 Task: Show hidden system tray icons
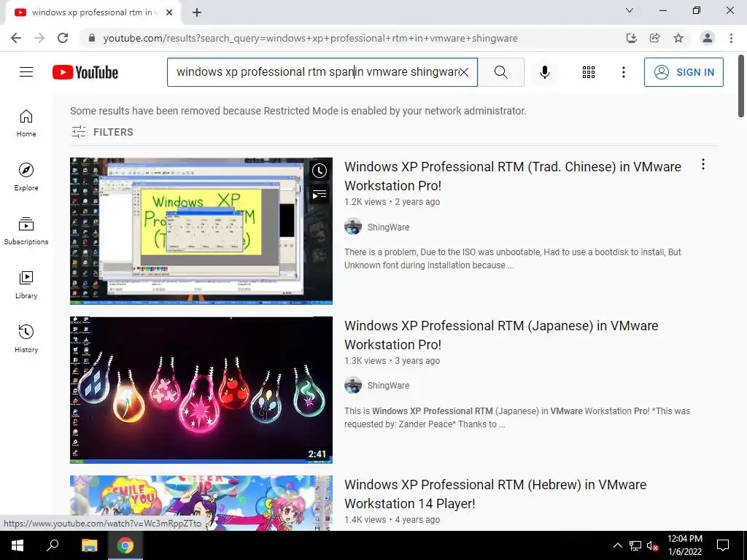click(617, 545)
